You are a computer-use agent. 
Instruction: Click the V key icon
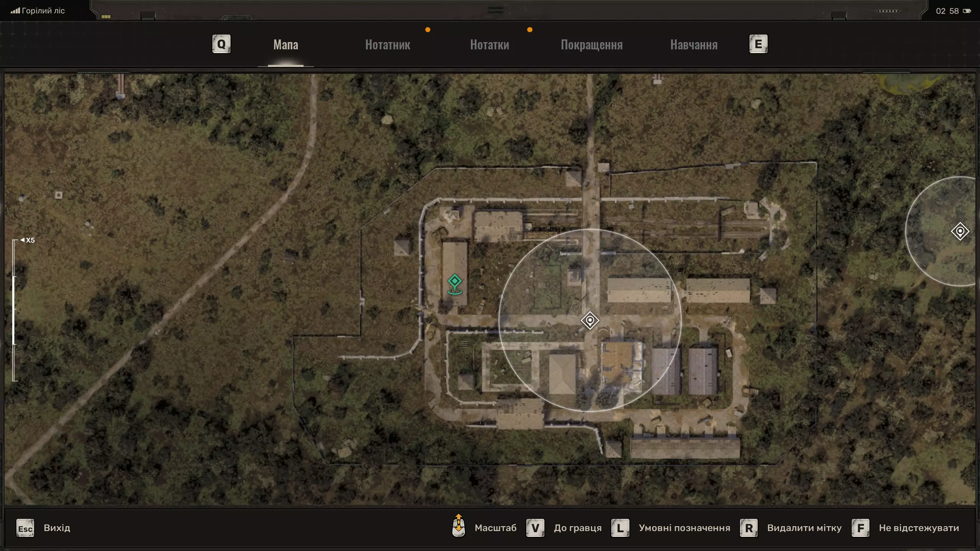(x=535, y=528)
